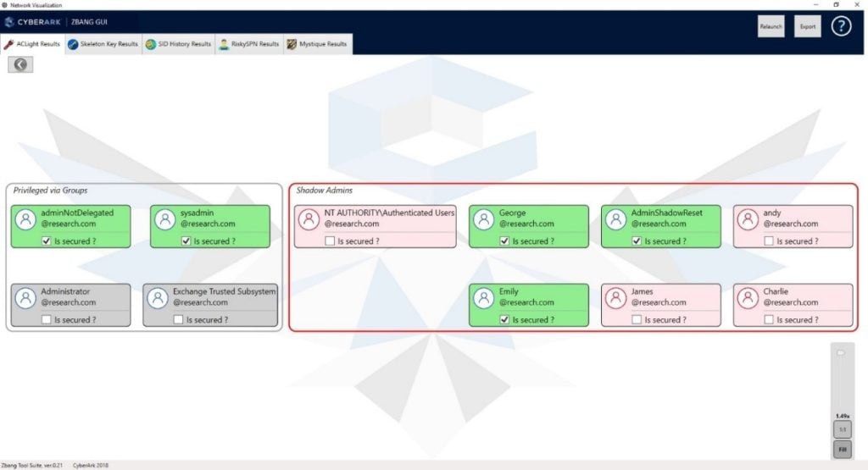Check Is secured for andy
The image size is (868, 470).
[769, 241]
